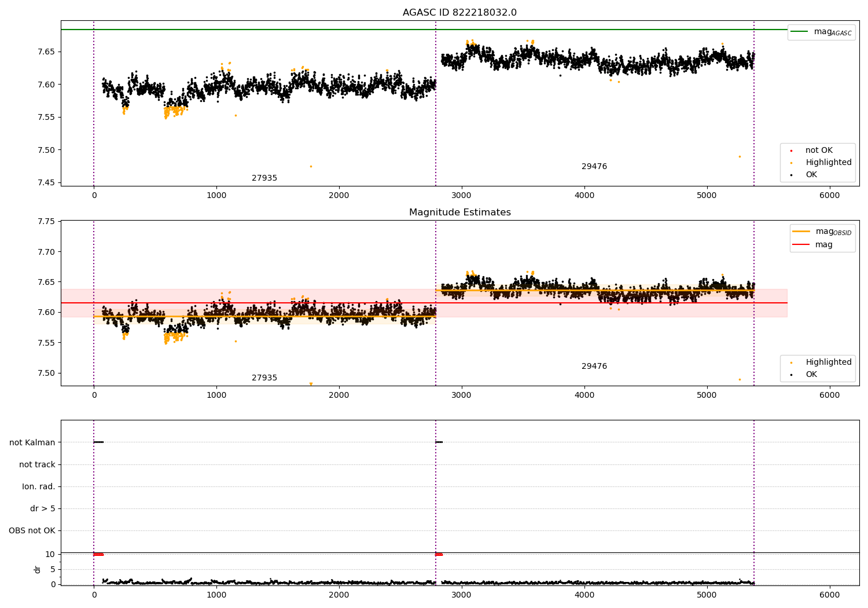868x608 pixels.
Task: Click the 7.70 y-tick label in middle plot
Action: 46,252
